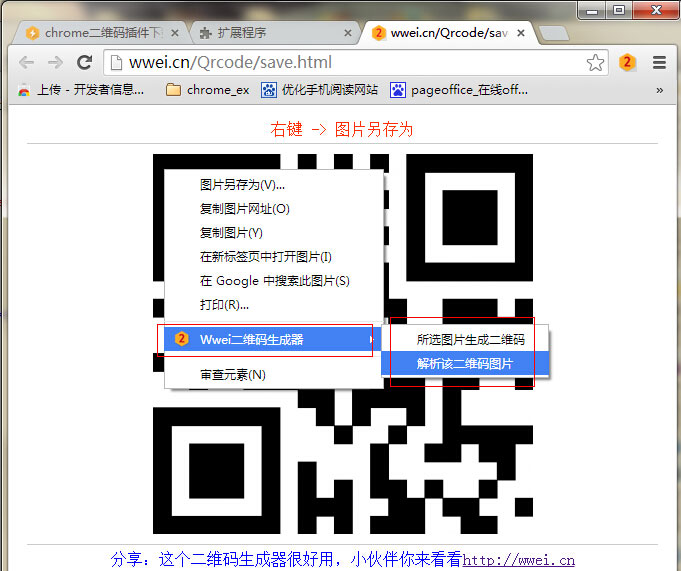The width and height of the screenshot is (681, 571).
Task: Choose 在新标签页中打开图片(I)
Action: (274, 257)
